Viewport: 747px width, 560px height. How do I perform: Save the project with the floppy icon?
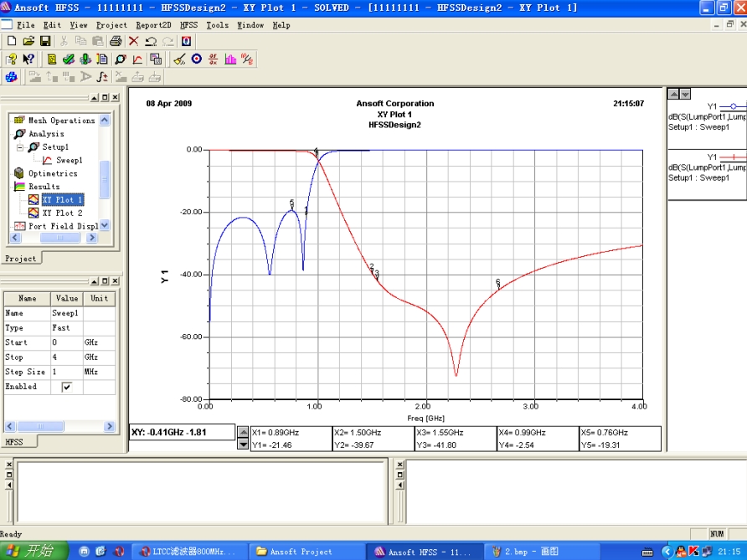click(45, 41)
